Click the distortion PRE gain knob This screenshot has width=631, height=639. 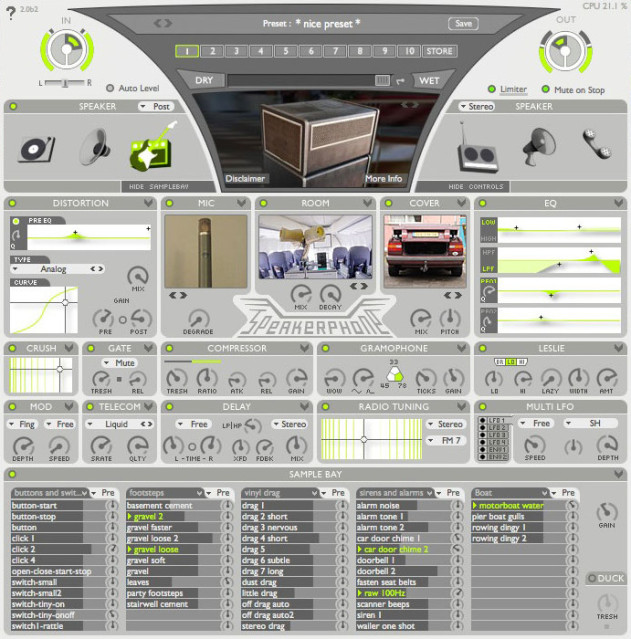(104, 319)
